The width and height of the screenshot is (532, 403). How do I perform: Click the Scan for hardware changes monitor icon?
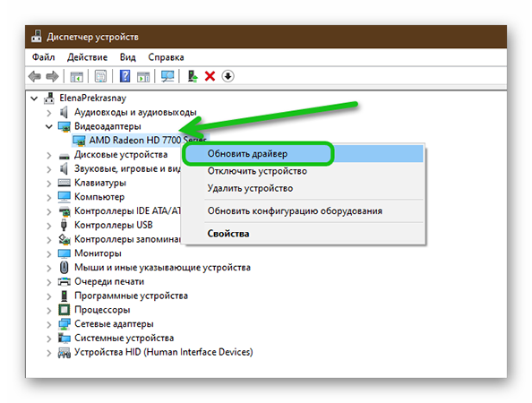pyautogui.click(x=167, y=76)
